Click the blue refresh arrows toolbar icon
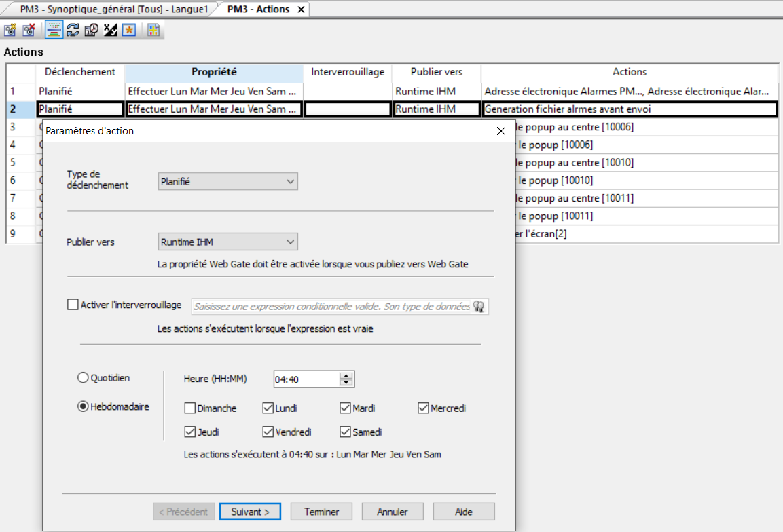The width and height of the screenshot is (783, 532). [x=73, y=30]
